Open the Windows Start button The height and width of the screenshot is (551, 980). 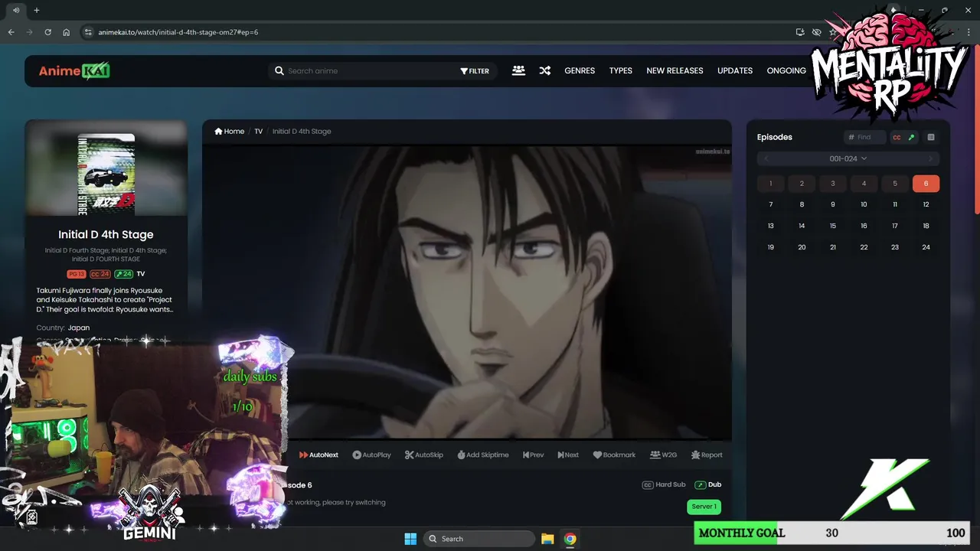pyautogui.click(x=410, y=539)
